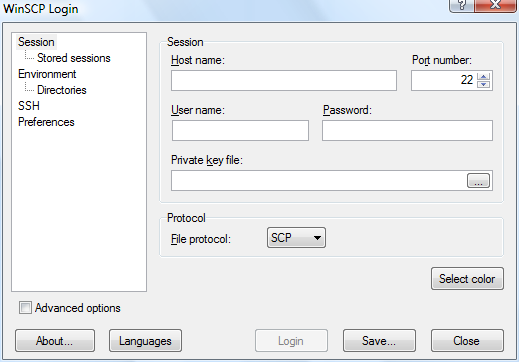Viewport: 519px width, 362px height.
Task: Open the File protocol dropdown
Action: point(296,238)
